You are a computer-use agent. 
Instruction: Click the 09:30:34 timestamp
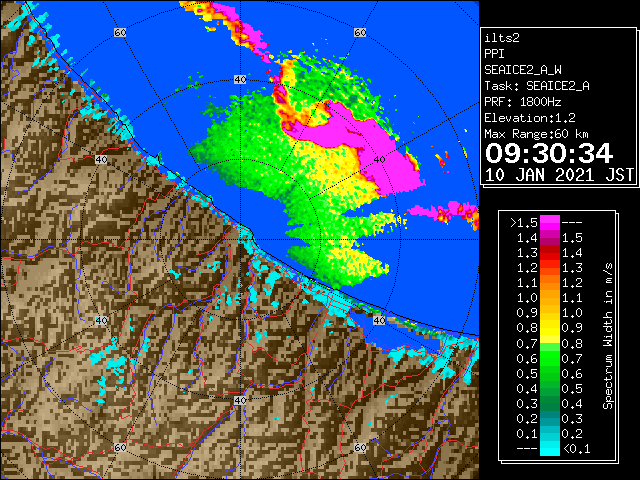tap(549, 153)
